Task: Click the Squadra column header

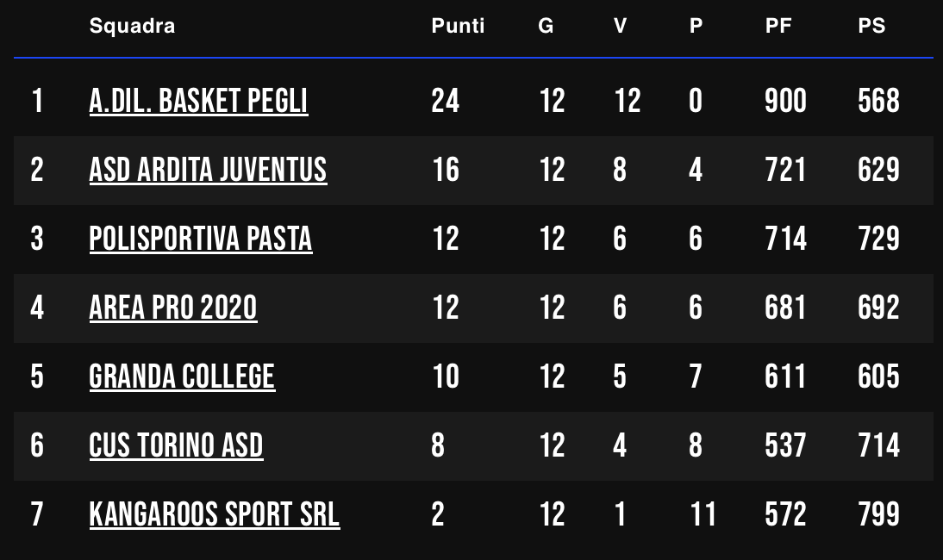Action: 132,26
